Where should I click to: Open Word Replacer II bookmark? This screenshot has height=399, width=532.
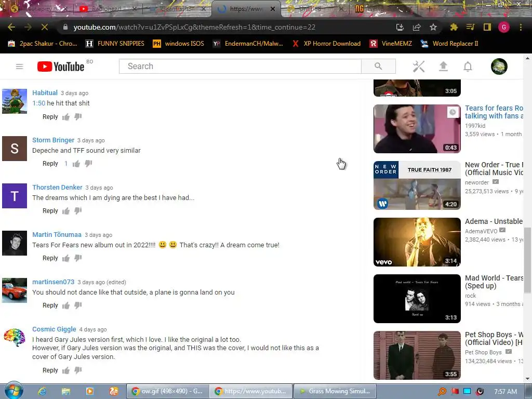tap(449, 44)
